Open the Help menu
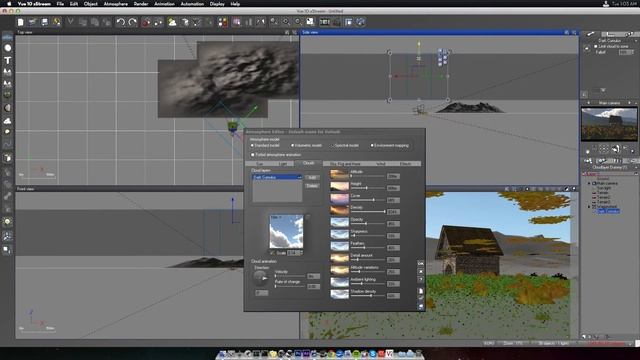Viewport: 640px width, 360px height. (235, 4)
